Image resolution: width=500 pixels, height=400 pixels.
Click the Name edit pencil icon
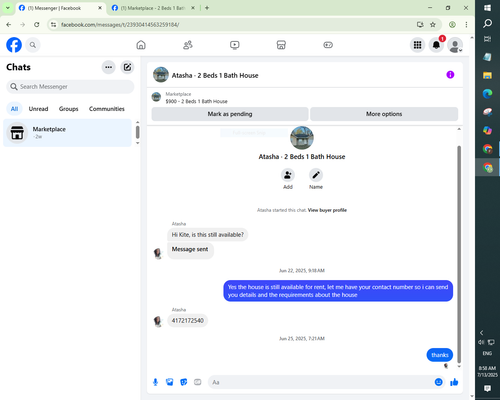[316, 175]
